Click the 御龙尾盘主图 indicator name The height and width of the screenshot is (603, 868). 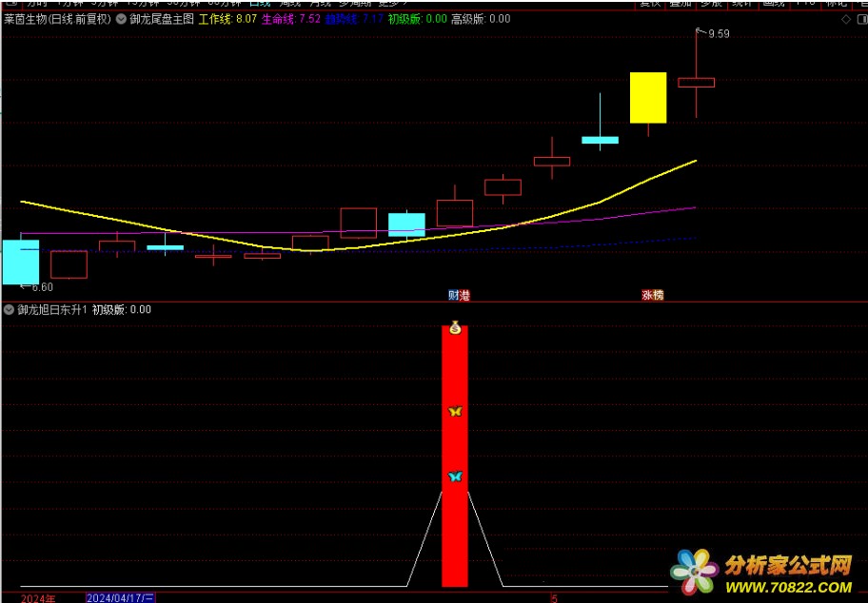click(162, 19)
